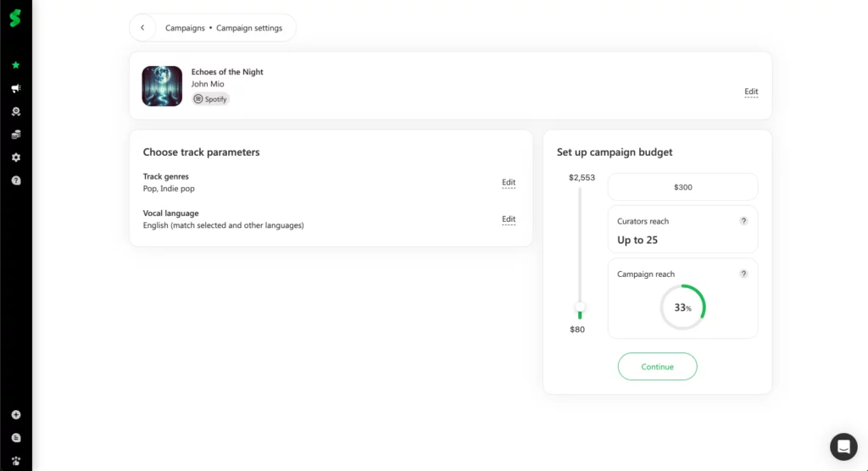The image size is (868, 471).
Task: Open the chat support widget
Action: click(843, 446)
